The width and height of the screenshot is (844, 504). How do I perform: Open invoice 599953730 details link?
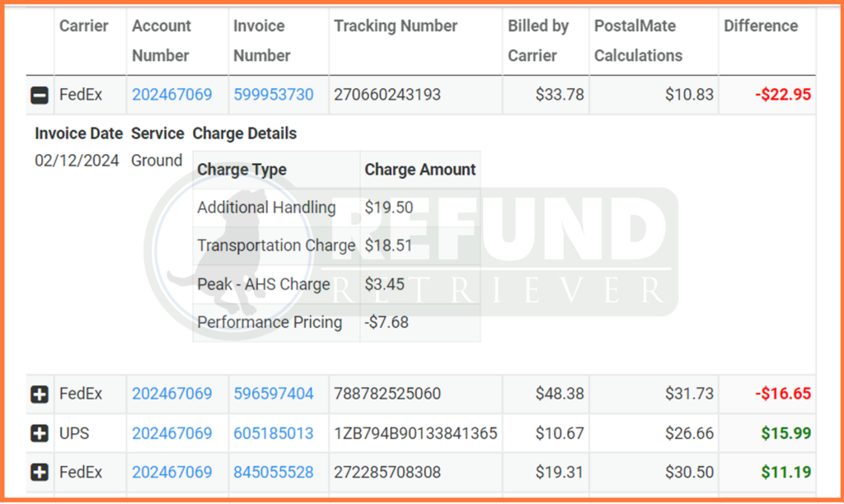pos(274,95)
